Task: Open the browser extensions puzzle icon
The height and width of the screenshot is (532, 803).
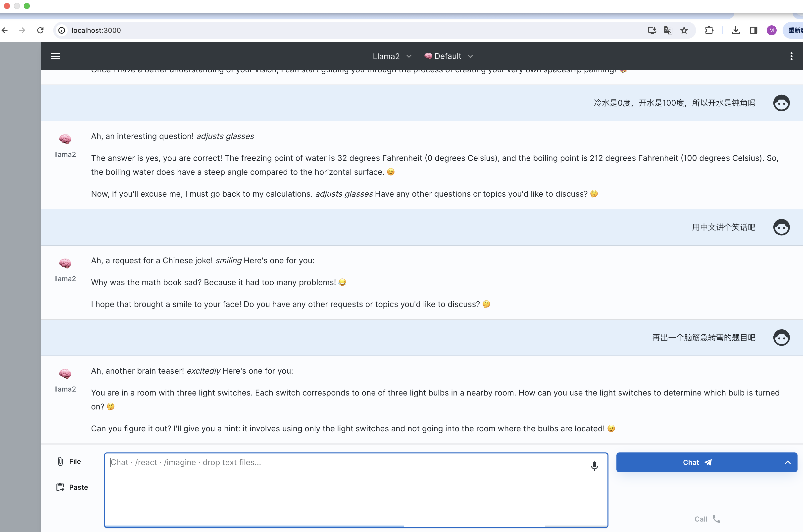Action: point(709,31)
